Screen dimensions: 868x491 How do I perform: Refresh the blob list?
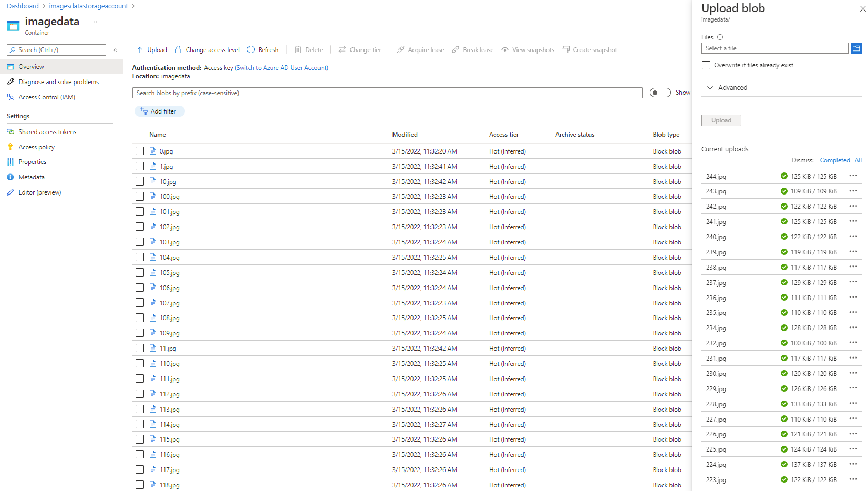pos(263,49)
